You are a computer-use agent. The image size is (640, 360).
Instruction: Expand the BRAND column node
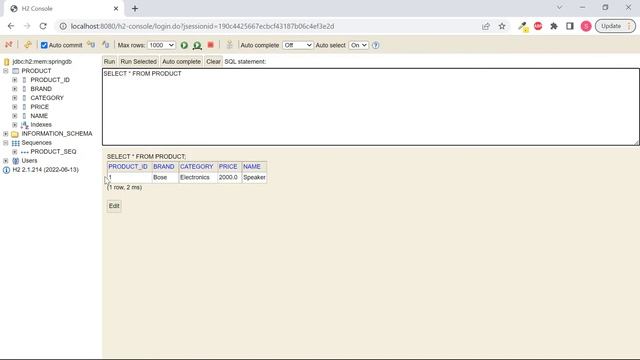15,89
